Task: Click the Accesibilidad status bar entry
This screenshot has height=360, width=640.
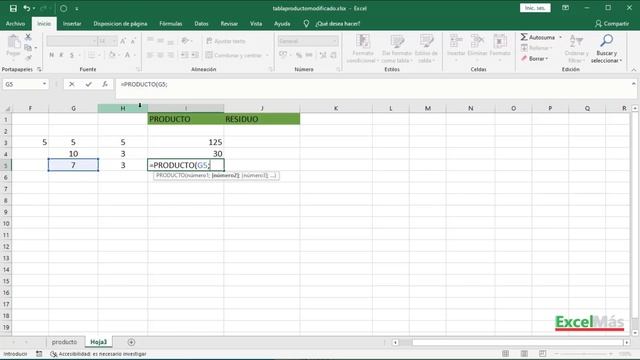Action: [98, 354]
